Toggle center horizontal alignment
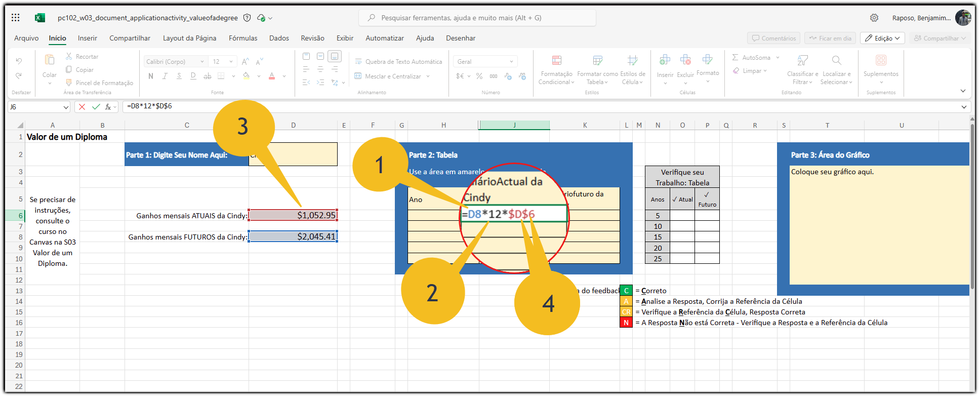The height and width of the screenshot is (397, 980). pos(320,69)
